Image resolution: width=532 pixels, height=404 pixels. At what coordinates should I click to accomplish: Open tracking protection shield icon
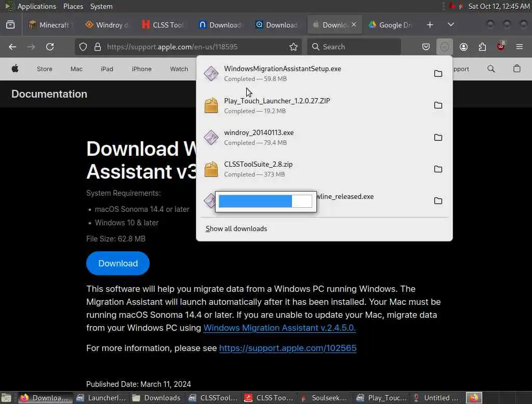coord(83,47)
